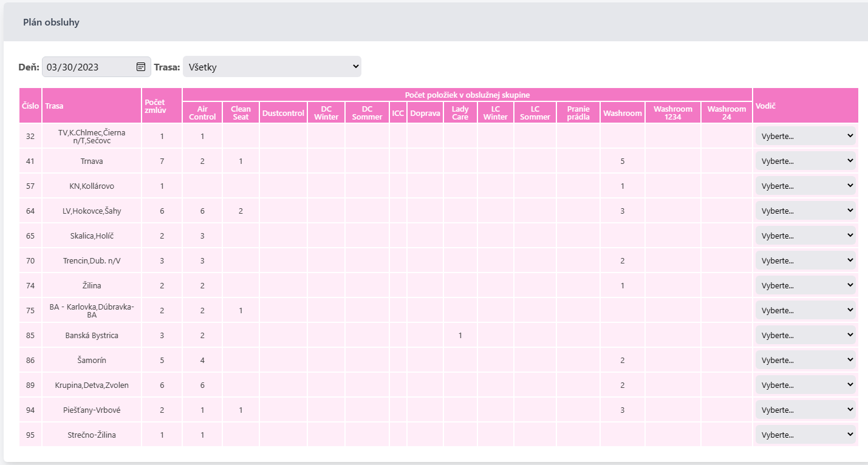Open Vodič dropdown for LV,Hokovce,Šahy
Viewport: 868px width, 465px height.
coord(805,211)
